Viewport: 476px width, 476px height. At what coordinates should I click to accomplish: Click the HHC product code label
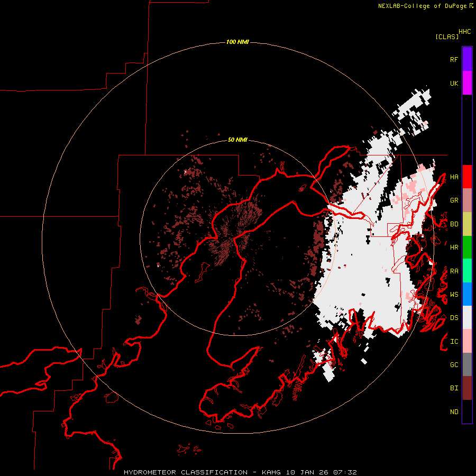coord(465,32)
